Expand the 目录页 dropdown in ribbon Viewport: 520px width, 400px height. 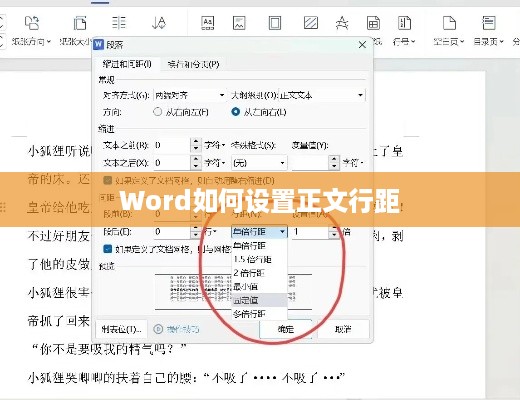501,42
